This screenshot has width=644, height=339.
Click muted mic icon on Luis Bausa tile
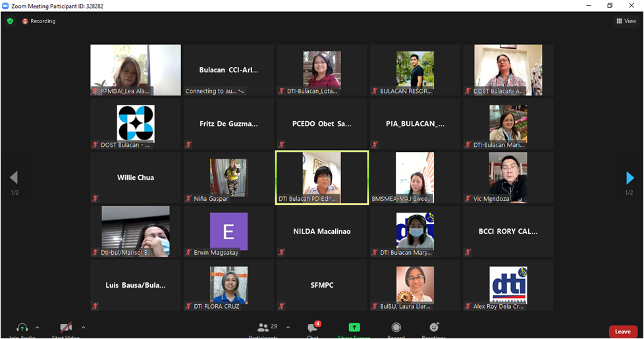(95, 306)
